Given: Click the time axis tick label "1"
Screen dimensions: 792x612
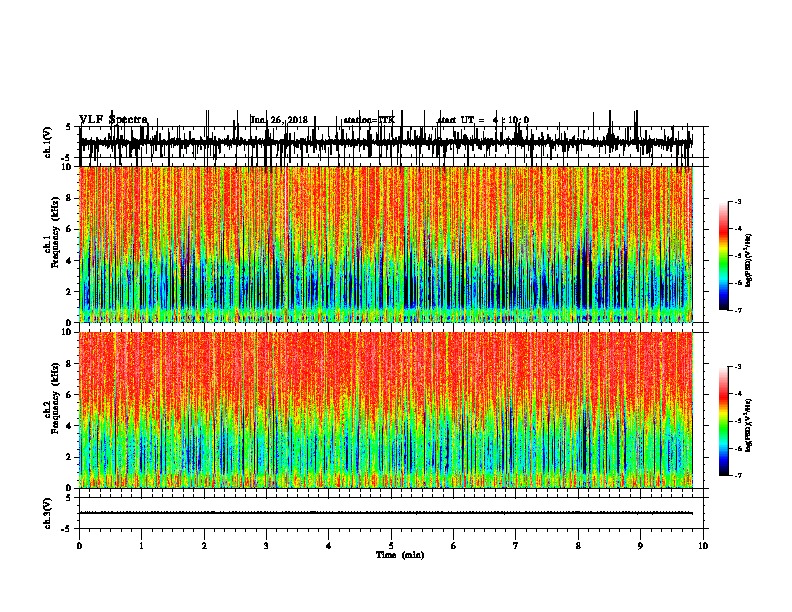Looking at the screenshot, I should 141,545.
